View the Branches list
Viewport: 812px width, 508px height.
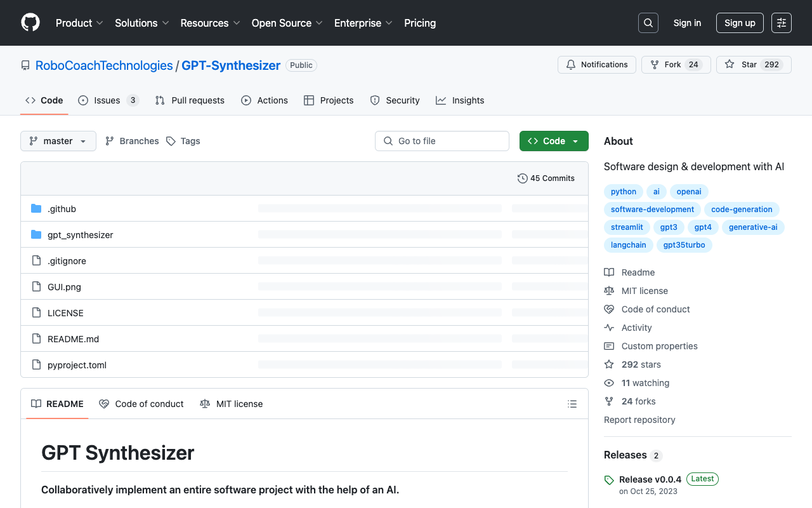[132, 141]
